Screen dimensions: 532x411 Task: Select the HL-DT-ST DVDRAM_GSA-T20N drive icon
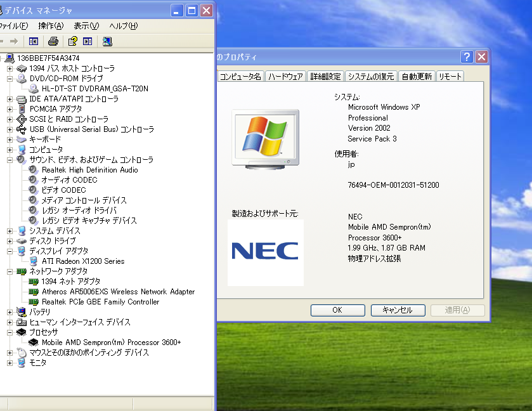(x=34, y=89)
